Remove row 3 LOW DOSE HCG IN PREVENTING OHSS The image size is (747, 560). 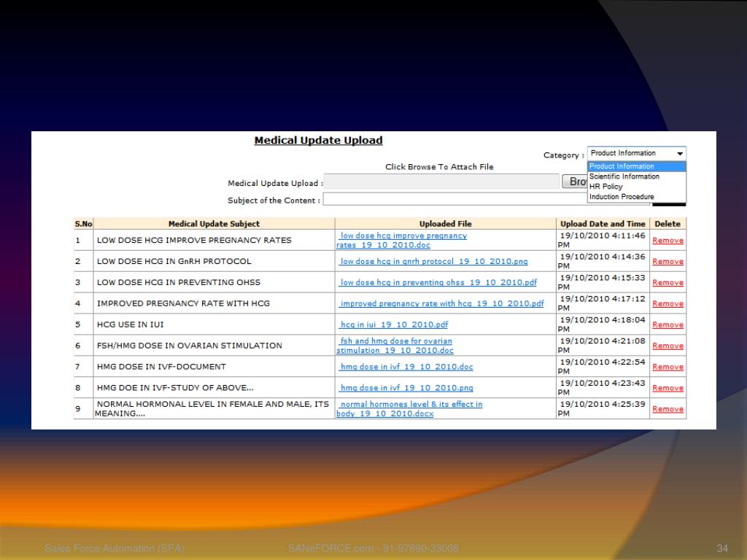click(x=668, y=282)
